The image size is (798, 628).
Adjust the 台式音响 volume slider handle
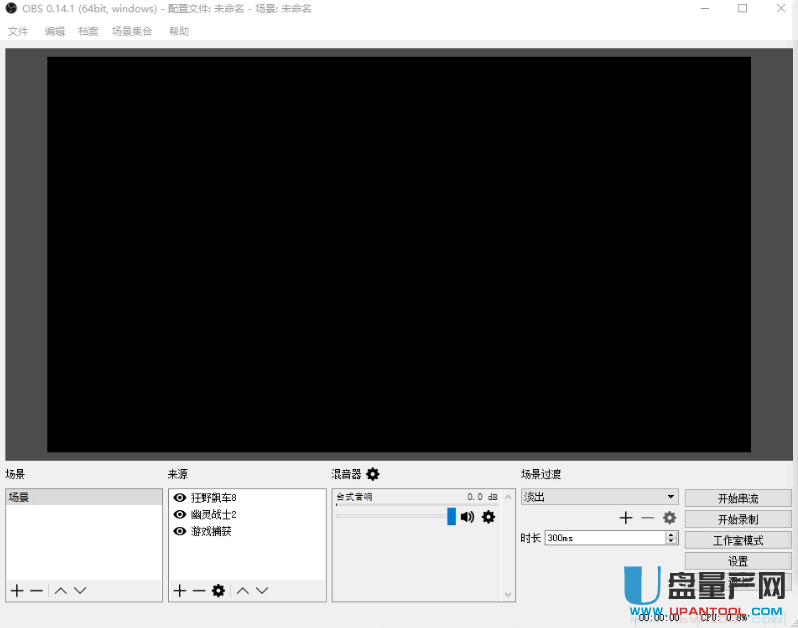[451, 516]
